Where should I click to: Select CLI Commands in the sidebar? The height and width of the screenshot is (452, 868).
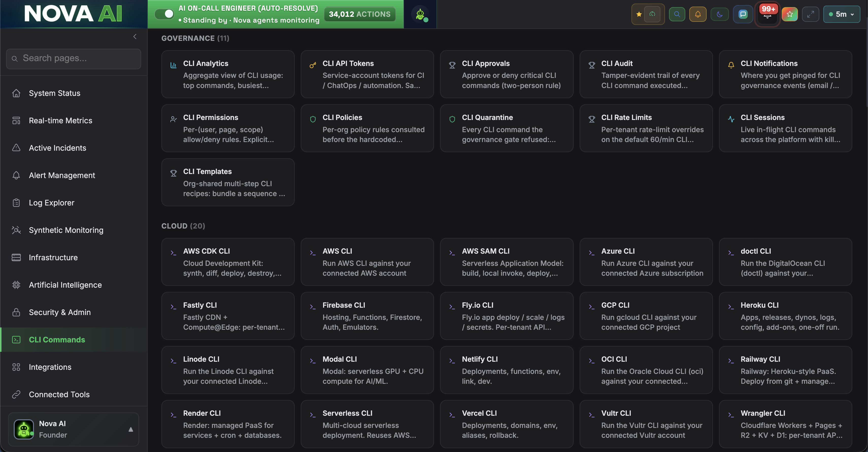coord(74,339)
